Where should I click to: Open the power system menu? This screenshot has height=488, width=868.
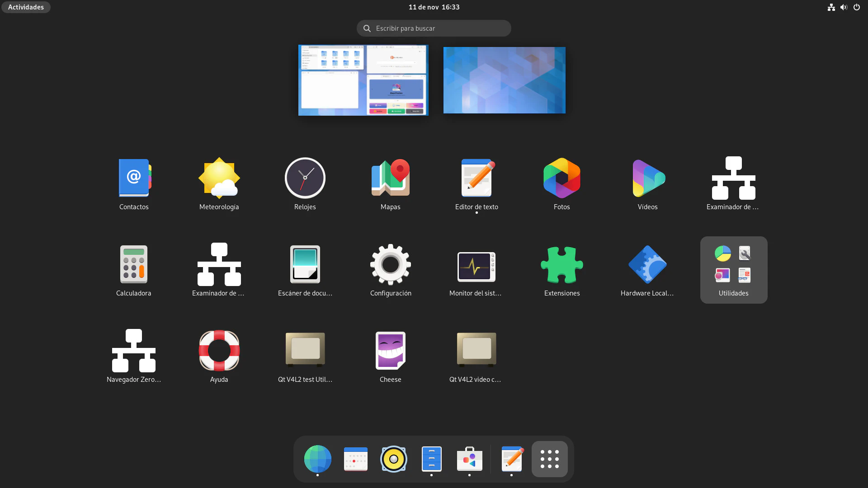[x=856, y=7]
